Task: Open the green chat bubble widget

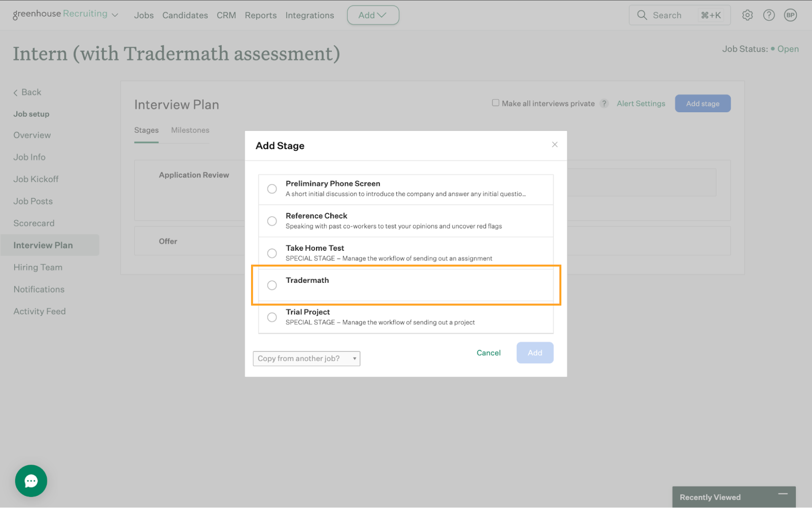Action: point(31,481)
